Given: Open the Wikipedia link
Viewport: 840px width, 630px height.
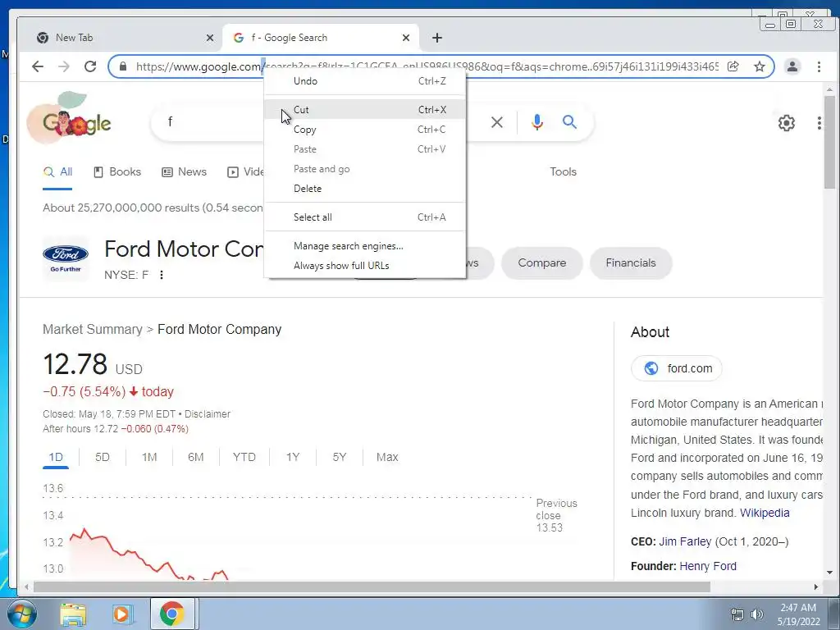Looking at the screenshot, I should click(765, 514).
